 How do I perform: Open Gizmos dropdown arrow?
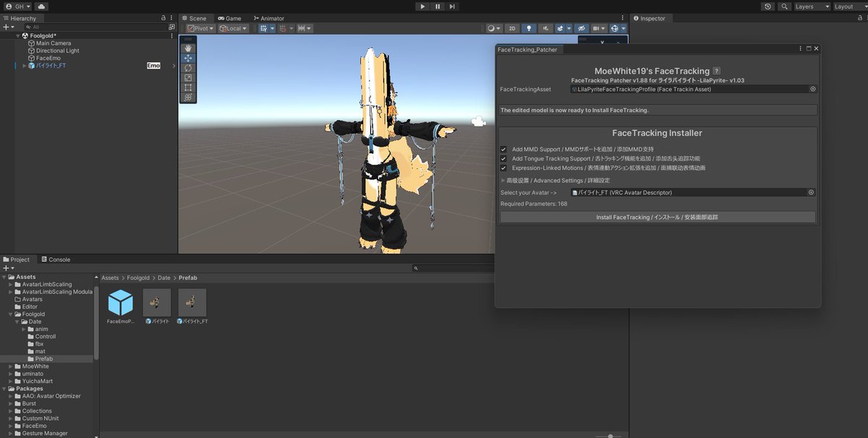click(x=623, y=28)
